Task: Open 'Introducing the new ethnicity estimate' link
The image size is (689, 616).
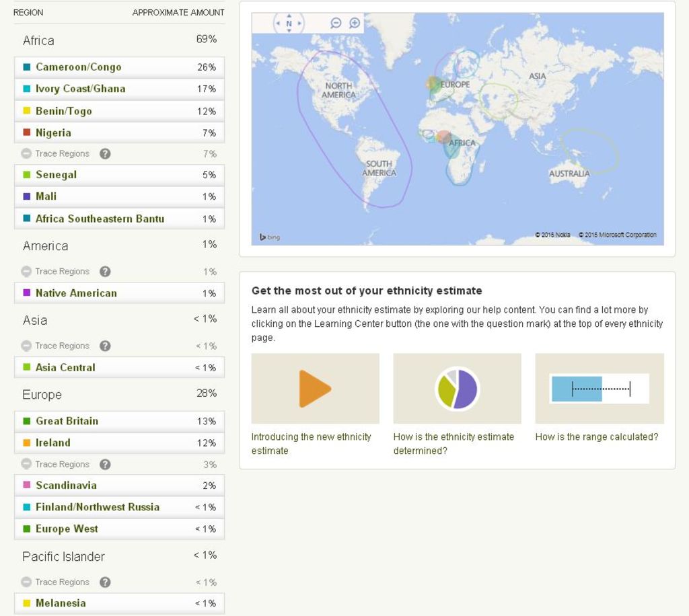Action: pos(311,444)
